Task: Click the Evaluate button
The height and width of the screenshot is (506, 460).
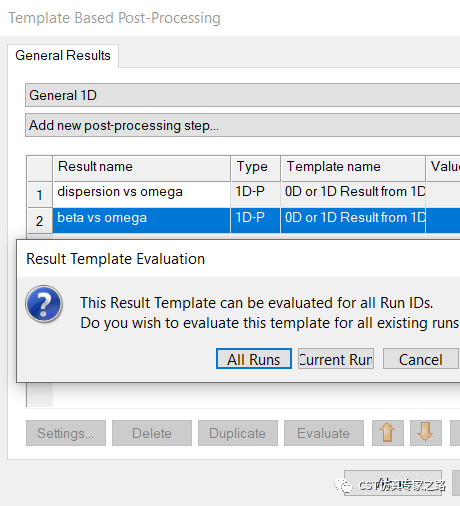Action: [x=324, y=433]
